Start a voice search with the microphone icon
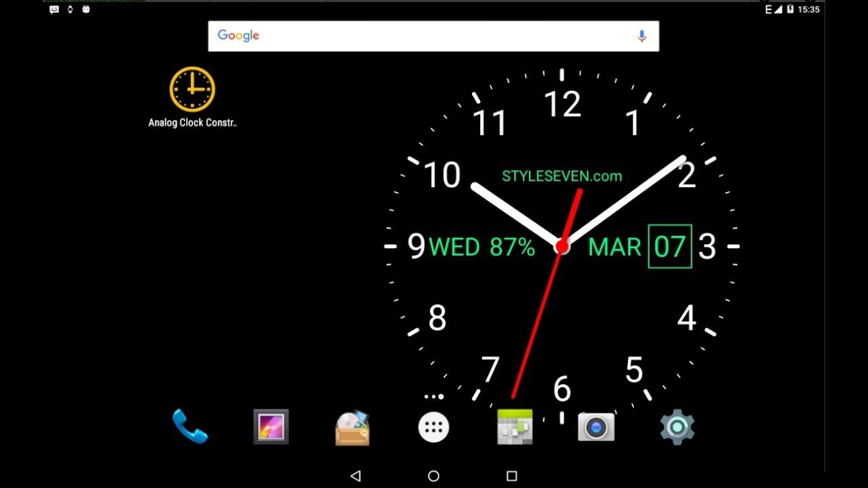 [642, 35]
